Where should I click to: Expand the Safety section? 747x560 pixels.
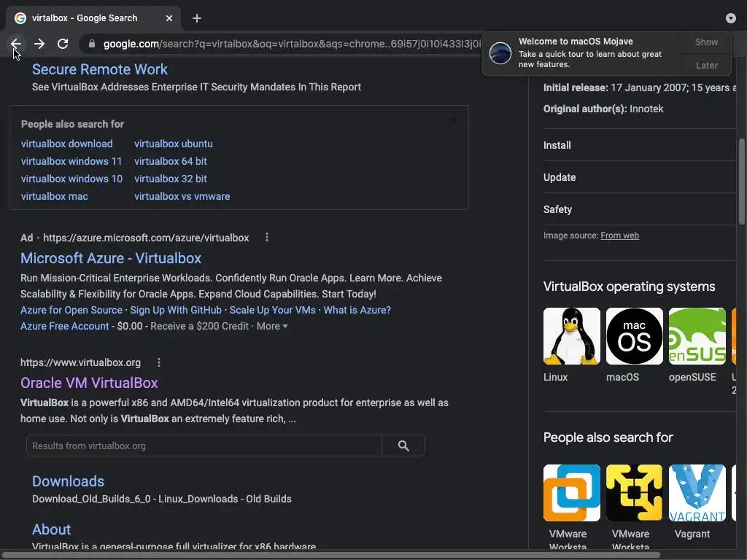[640, 209]
